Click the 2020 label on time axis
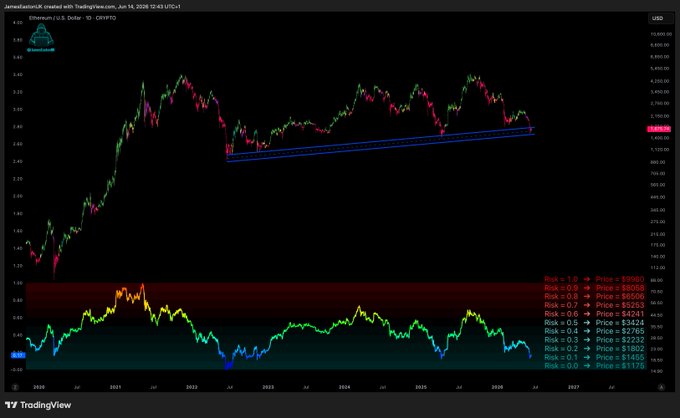Screen dimensions: 680x418 (39, 387)
